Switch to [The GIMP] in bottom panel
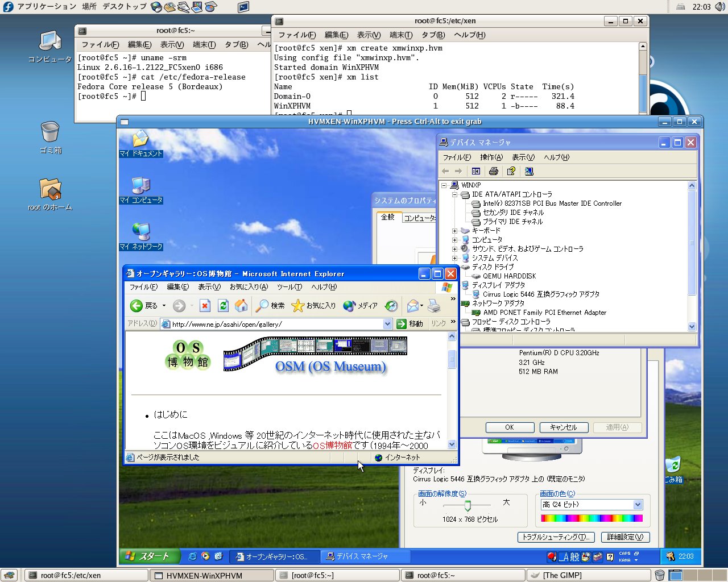 [589, 575]
